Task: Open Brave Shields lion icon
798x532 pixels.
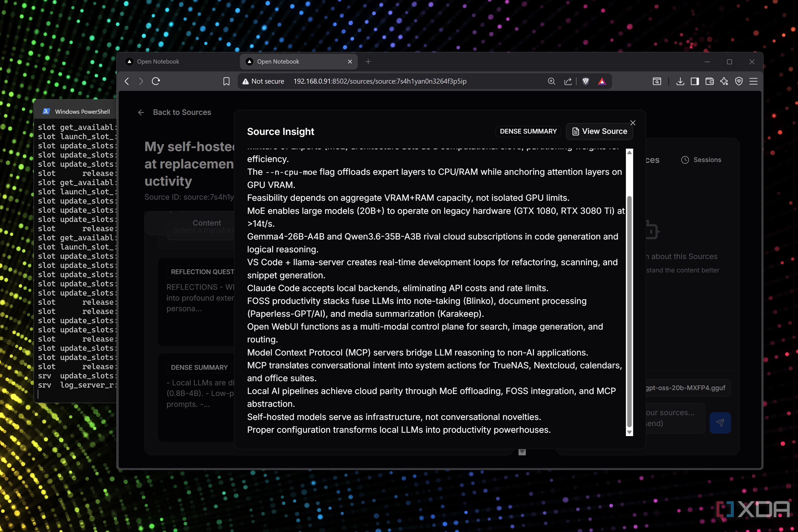Action: [x=586, y=81]
